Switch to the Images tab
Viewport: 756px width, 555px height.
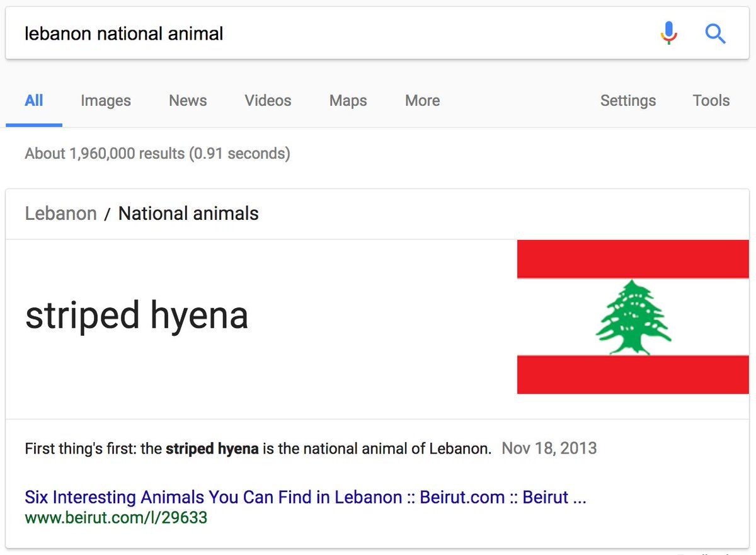tap(106, 101)
